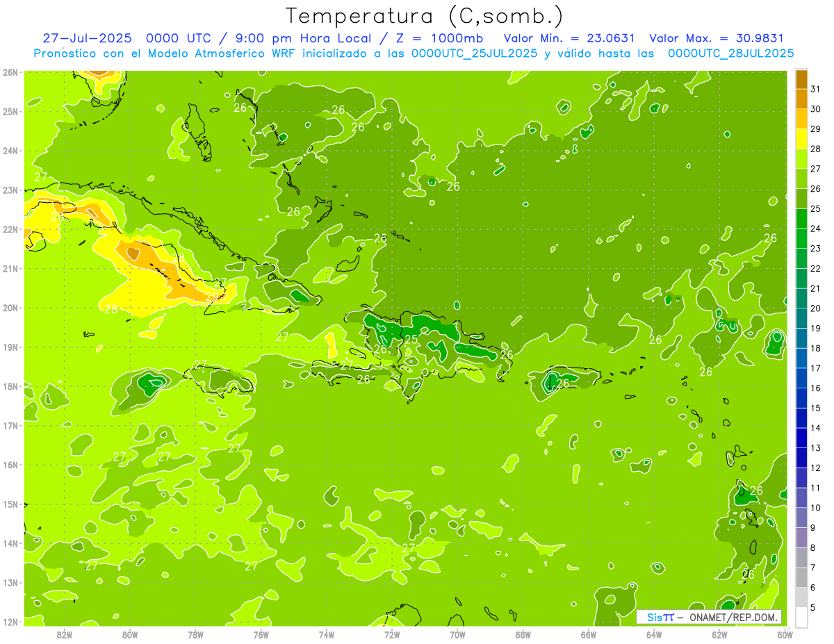Click the title "Temperatura (C,somb.)"

click(425, 16)
